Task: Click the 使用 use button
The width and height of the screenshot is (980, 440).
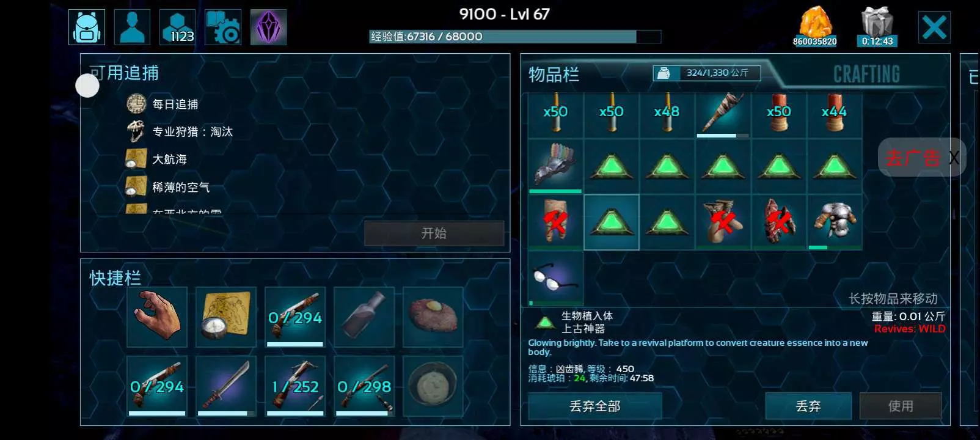Action: coord(901,406)
